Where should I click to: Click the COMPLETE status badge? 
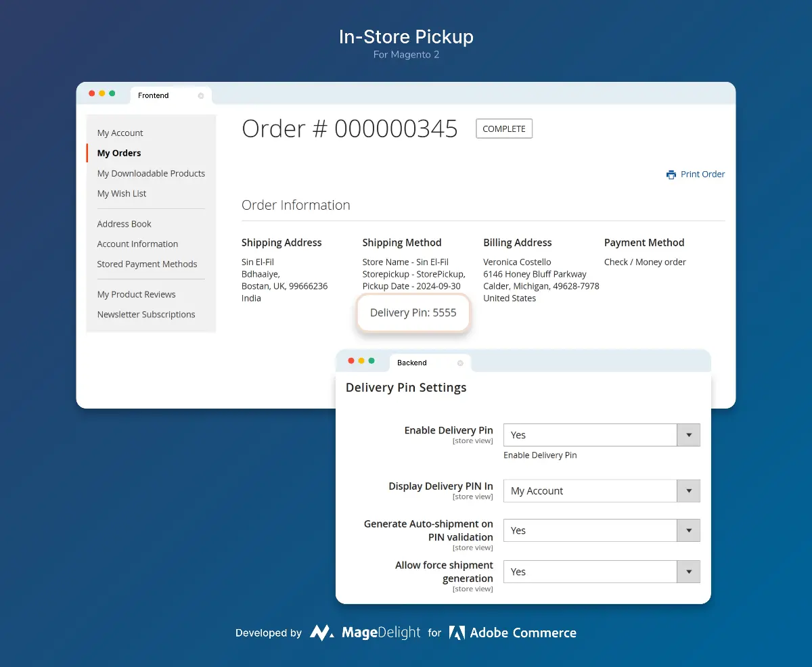[504, 129]
